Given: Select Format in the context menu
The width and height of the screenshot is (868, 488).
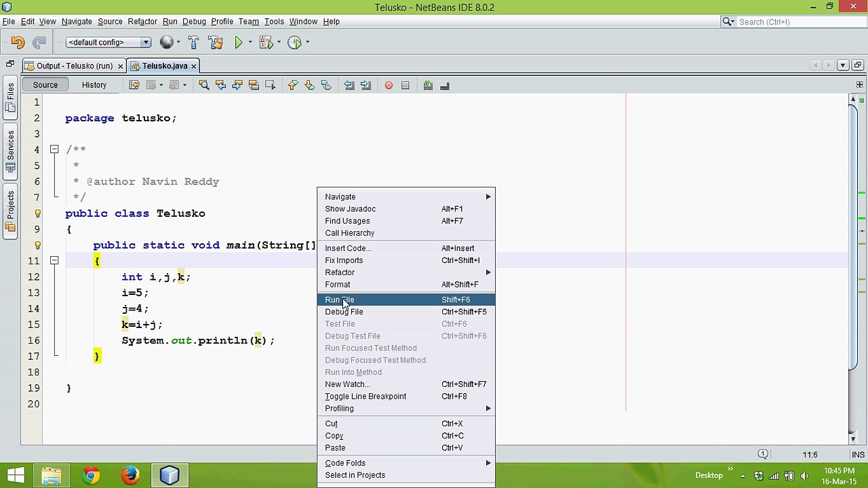Looking at the screenshot, I should (x=406, y=285).
